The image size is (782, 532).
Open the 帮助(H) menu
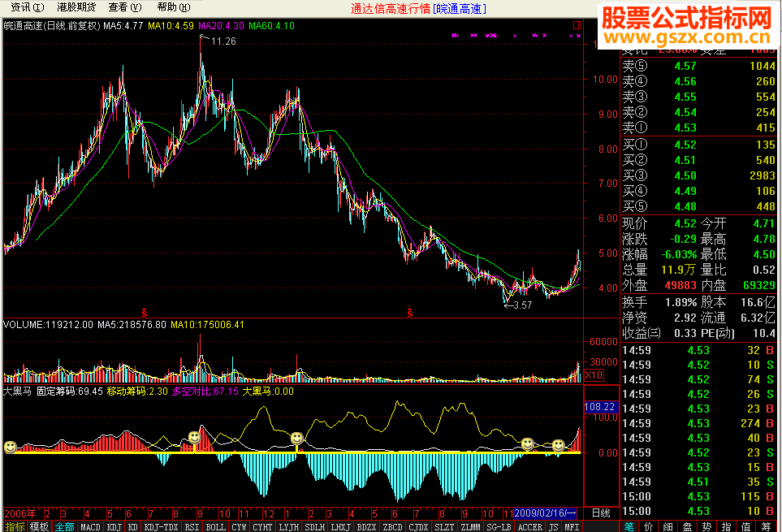174,7
